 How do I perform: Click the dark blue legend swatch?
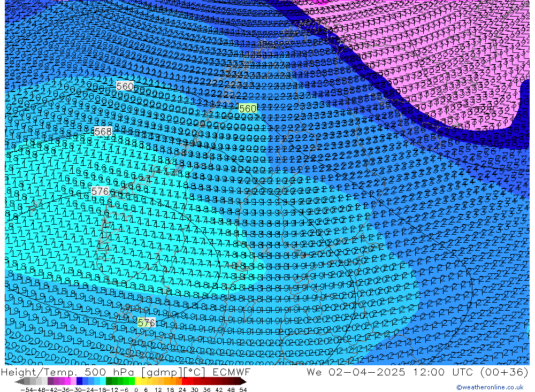80,381
